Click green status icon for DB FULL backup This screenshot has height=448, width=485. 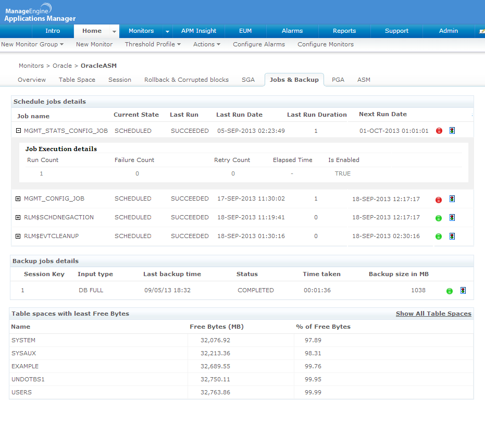click(450, 291)
